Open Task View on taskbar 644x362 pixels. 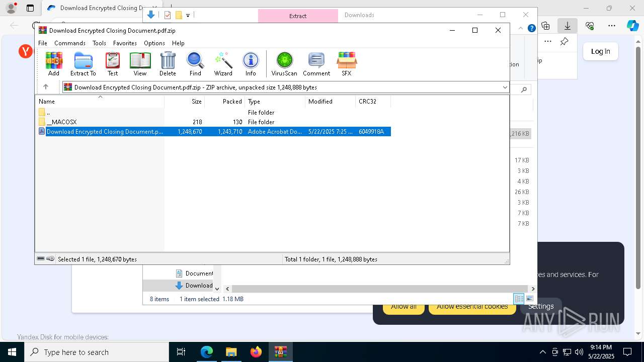[x=181, y=352]
